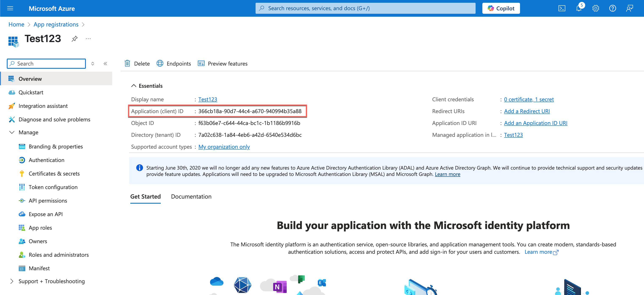The width and height of the screenshot is (644, 295).
Task: Click the Integration assistant rocket icon
Action: point(11,106)
